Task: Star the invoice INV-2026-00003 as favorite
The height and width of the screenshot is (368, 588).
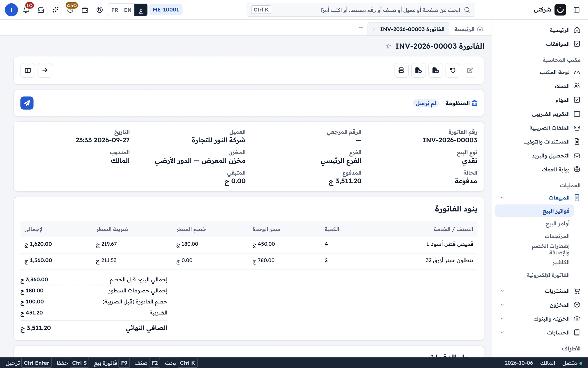Action: tap(389, 46)
